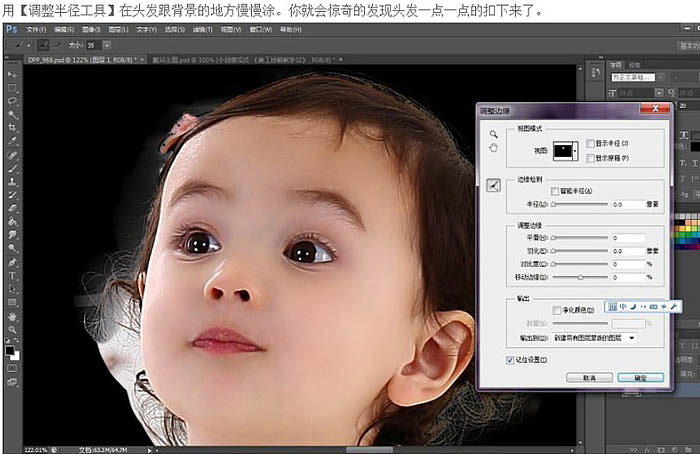The height and width of the screenshot is (454, 700).
Task: Open the 滤镜(T) Filter menu
Action: click(x=203, y=30)
